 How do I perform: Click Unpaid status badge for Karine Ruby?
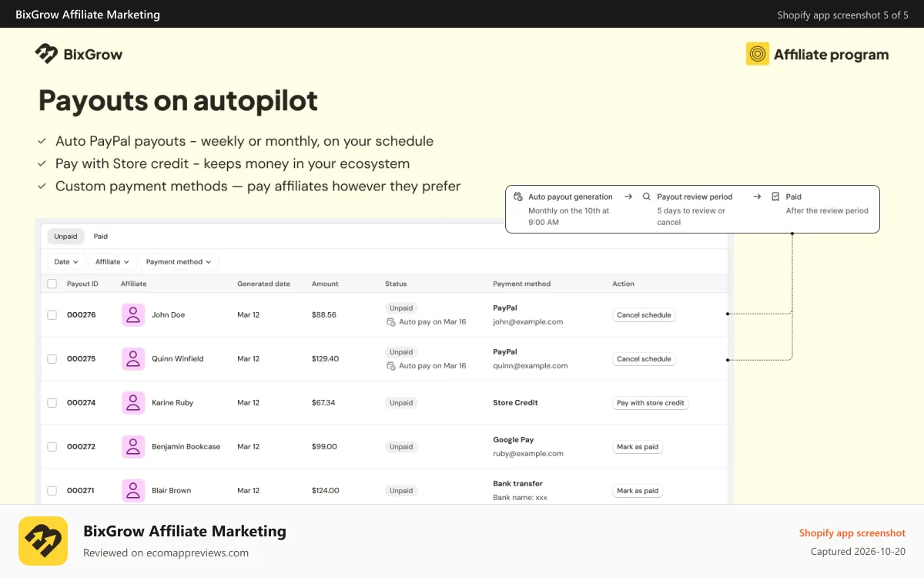pos(401,402)
